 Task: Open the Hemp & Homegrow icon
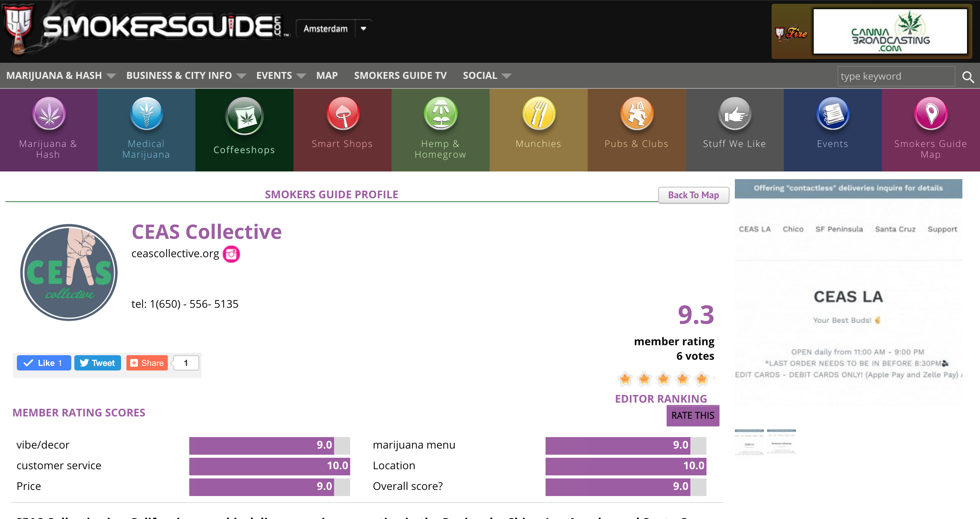point(441,114)
